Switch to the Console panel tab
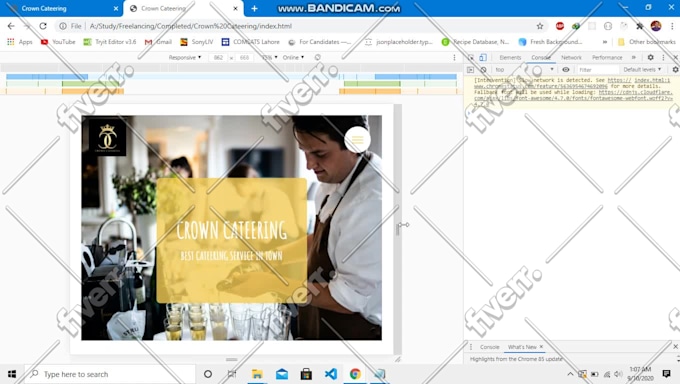The width and height of the screenshot is (680, 384). click(x=541, y=57)
